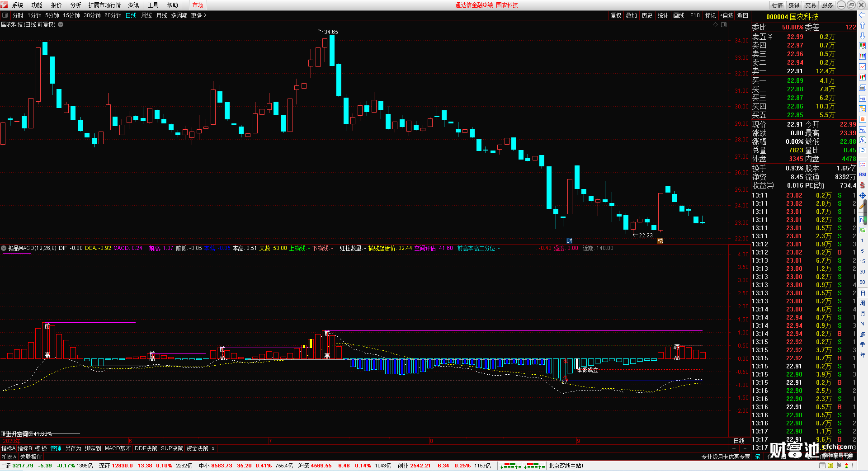
Task: Click the FIZ icon in right sidebar
Action: click(863, 130)
